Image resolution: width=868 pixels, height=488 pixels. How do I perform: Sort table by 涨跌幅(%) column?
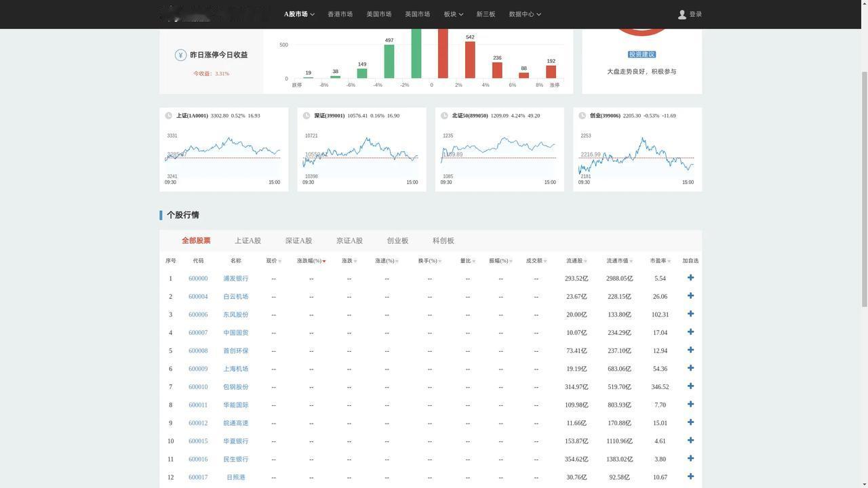(311, 261)
